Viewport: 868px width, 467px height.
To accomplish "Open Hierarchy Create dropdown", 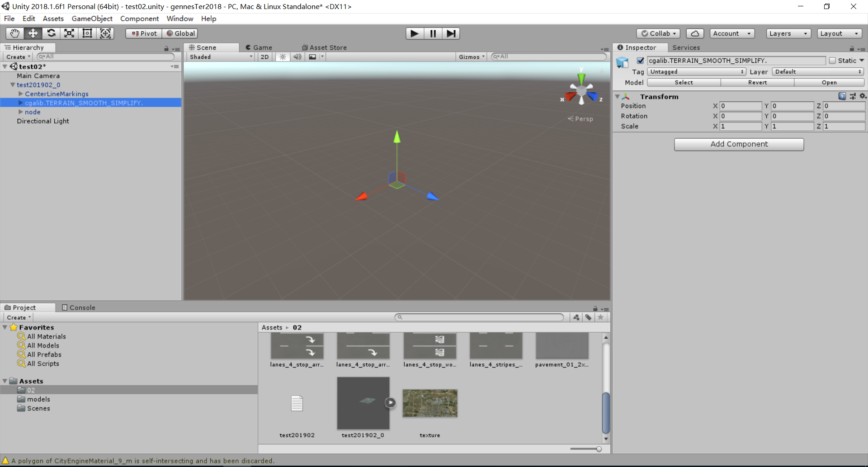I will 18,57.
